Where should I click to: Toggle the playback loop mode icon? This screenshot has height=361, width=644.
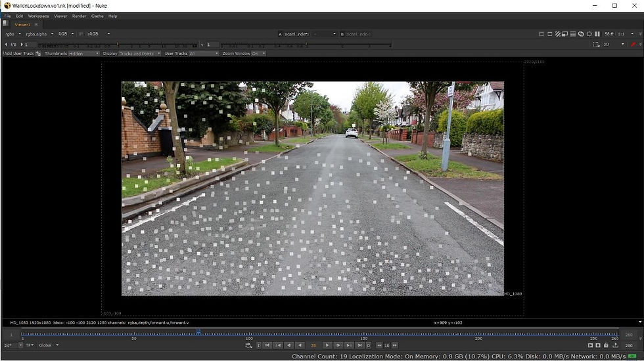248,345
